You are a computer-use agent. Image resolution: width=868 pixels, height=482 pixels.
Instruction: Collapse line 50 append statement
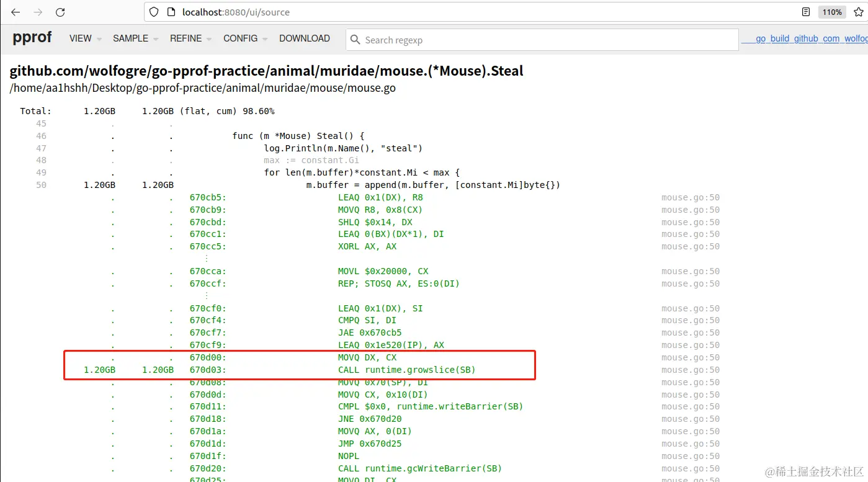click(x=433, y=185)
